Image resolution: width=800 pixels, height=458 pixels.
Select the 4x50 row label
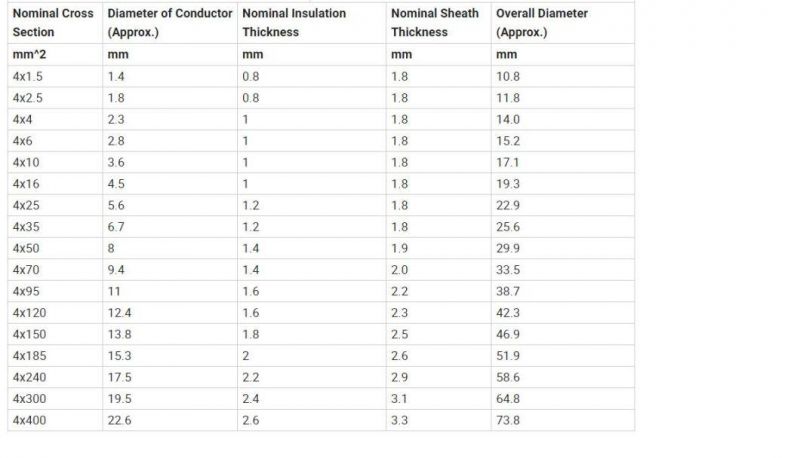(x=55, y=248)
